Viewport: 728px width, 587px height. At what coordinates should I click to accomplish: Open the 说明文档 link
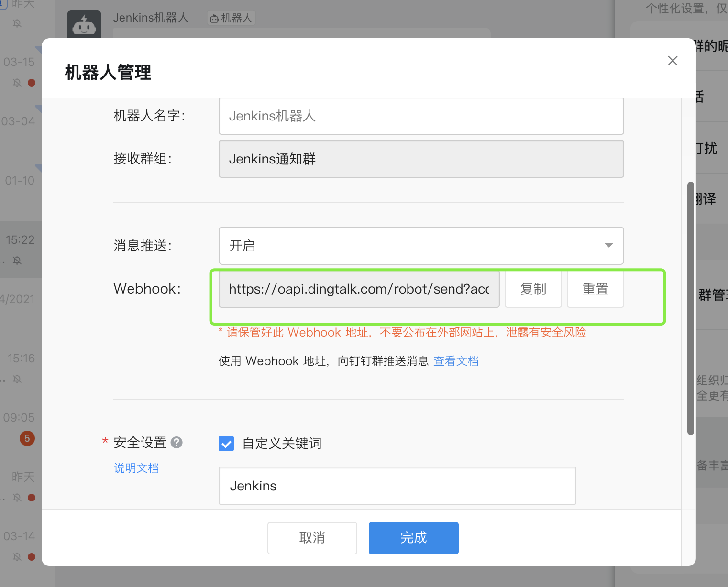(x=136, y=468)
